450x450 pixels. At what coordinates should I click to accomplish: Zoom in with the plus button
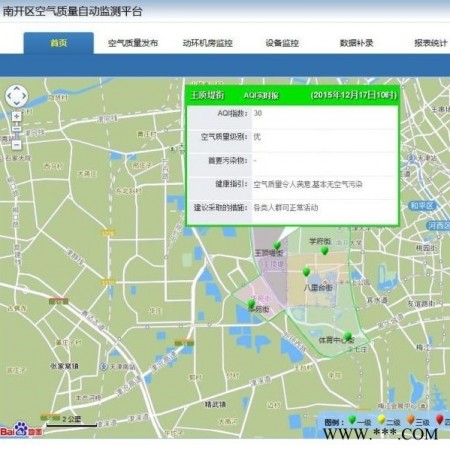point(16,116)
